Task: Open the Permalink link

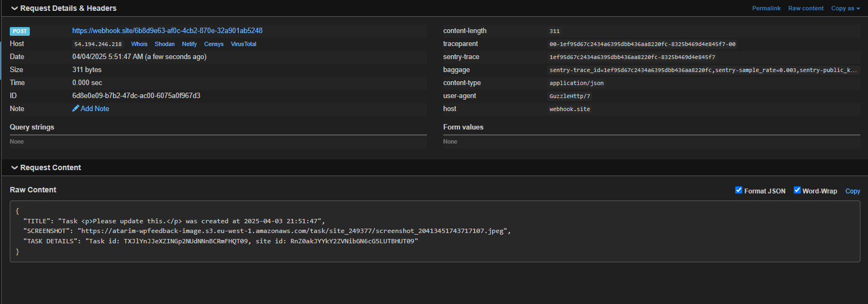Action: coord(766,8)
